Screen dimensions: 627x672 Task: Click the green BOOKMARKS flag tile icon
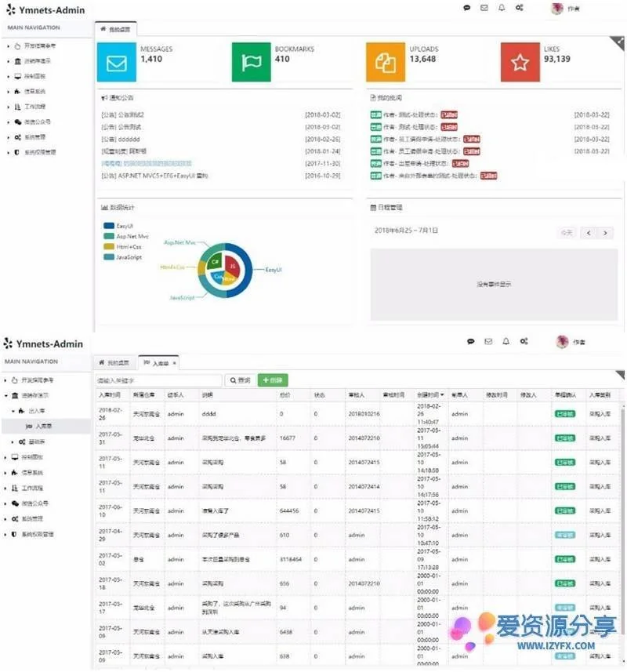click(251, 63)
